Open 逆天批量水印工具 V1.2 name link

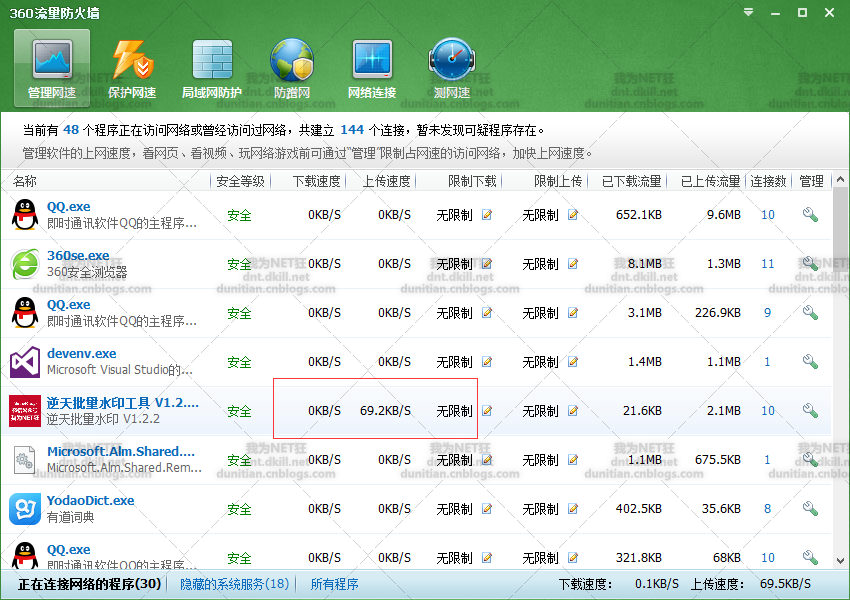(123, 403)
